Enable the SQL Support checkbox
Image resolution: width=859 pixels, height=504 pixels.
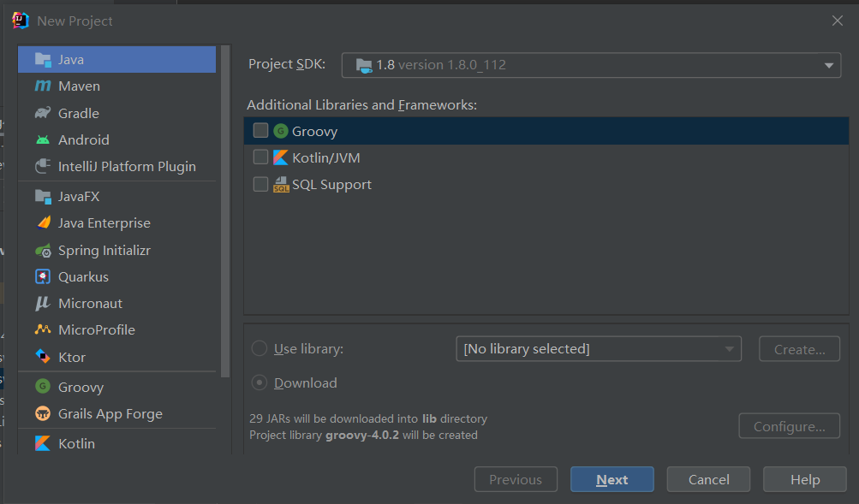point(260,184)
